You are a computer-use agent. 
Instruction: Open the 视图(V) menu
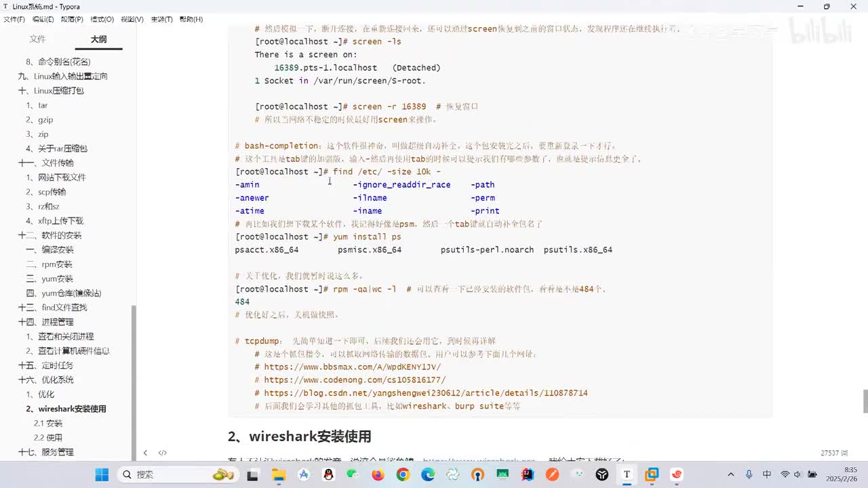tap(132, 19)
